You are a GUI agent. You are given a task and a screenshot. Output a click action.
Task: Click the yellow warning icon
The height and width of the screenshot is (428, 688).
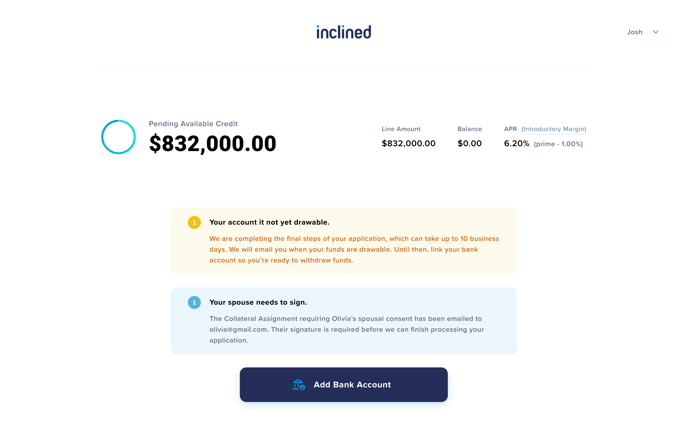(194, 222)
